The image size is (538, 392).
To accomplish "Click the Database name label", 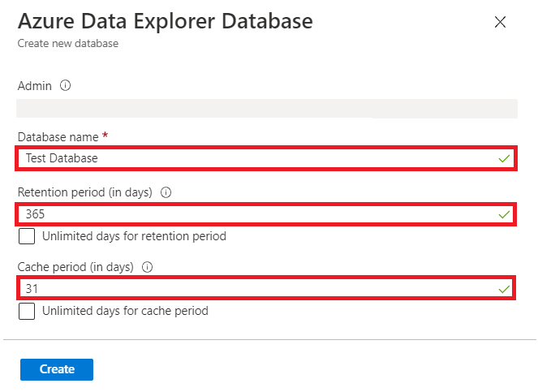I will point(58,137).
